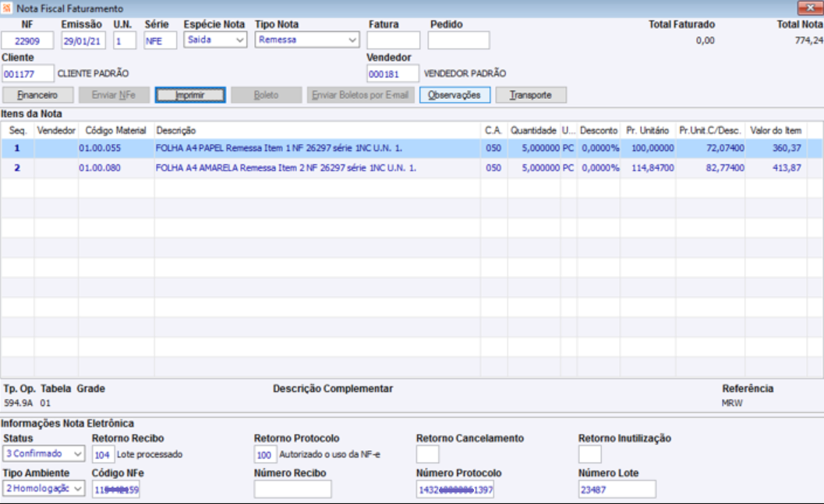
Task: Expand the Status dropdown showing Confirmado
Action: [x=78, y=453]
